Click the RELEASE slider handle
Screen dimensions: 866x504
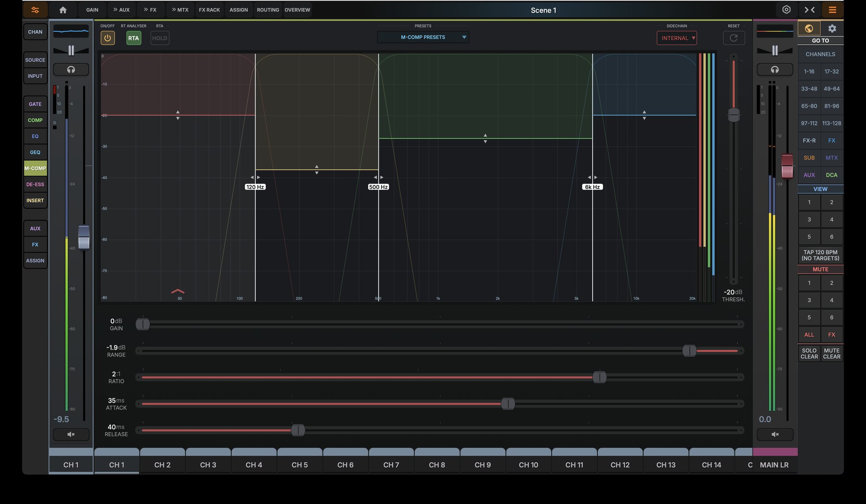point(298,430)
